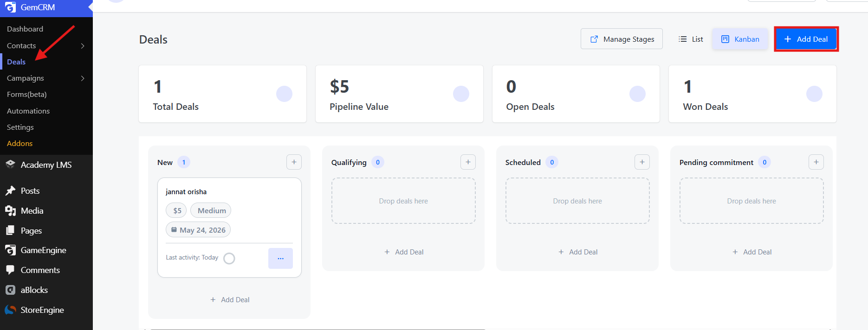Click plus icon in Pending commitment column
The width and height of the screenshot is (868, 330).
(x=816, y=162)
